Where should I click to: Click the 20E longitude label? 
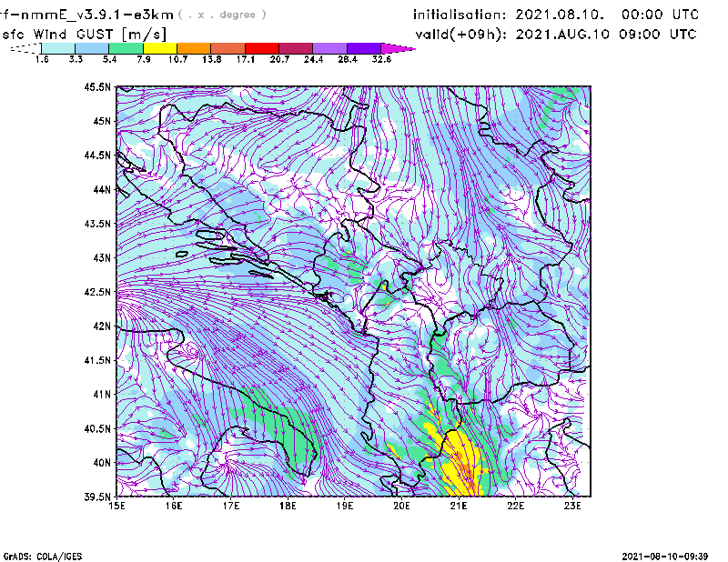coord(401,506)
